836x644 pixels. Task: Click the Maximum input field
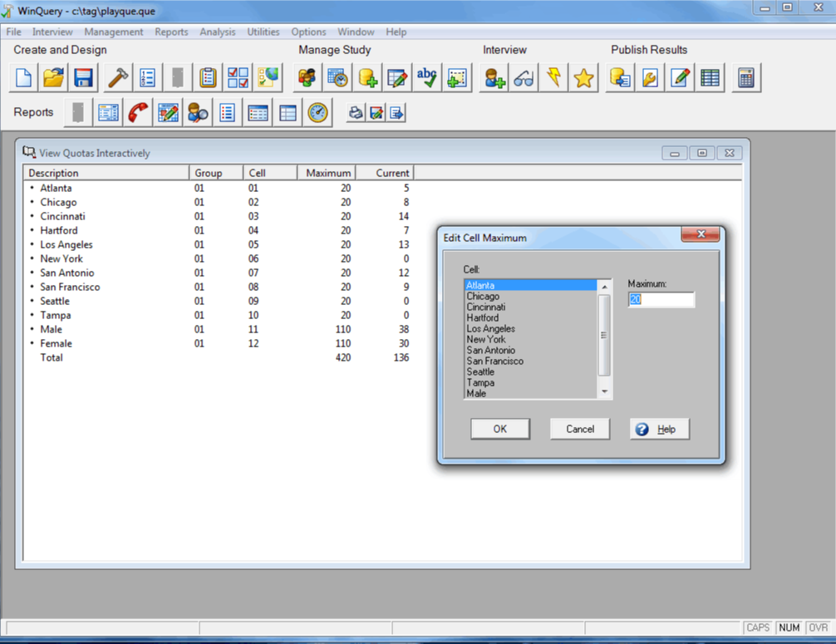[661, 300]
